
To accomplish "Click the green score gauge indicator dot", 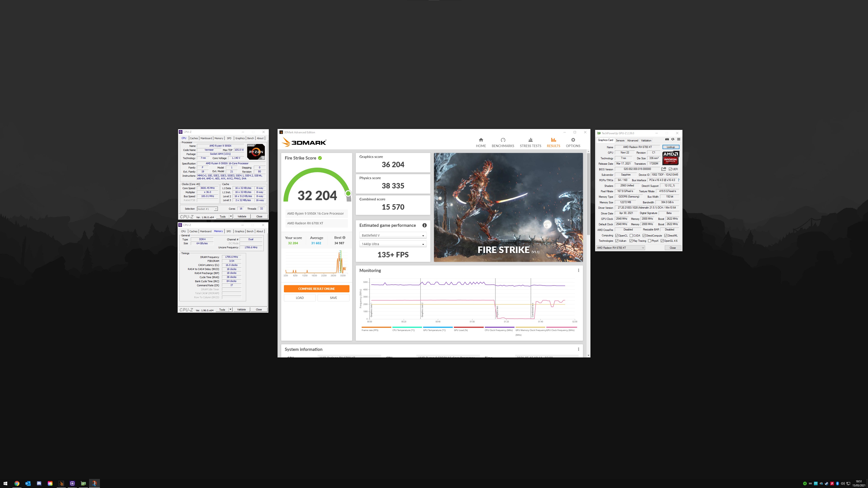I will 348,193.
